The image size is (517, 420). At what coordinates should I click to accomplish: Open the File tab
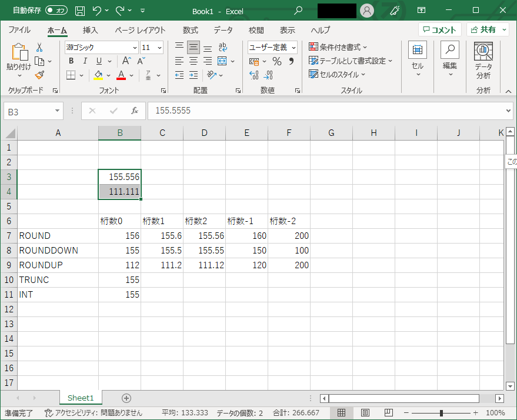pyautogui.click(x=19, y=30)
